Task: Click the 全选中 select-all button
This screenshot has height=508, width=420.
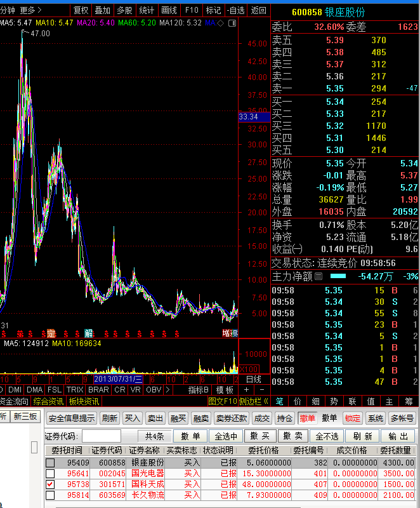Action: 226,436
